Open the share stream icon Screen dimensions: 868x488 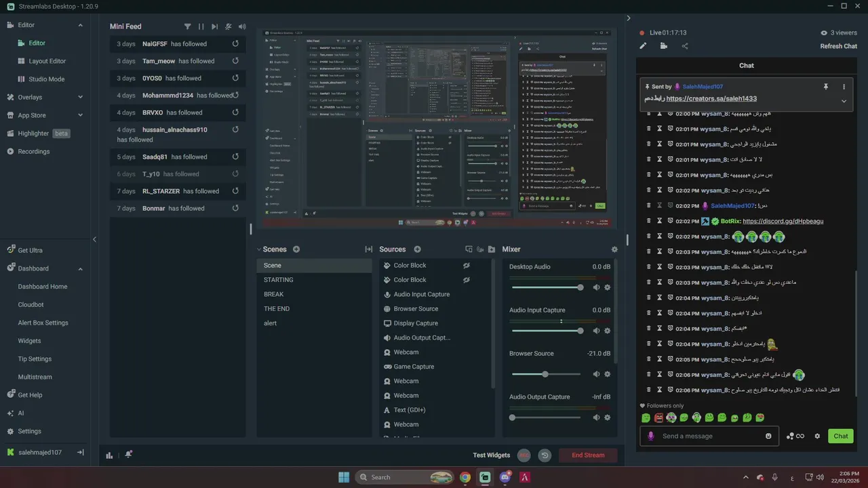click(685, 46)
